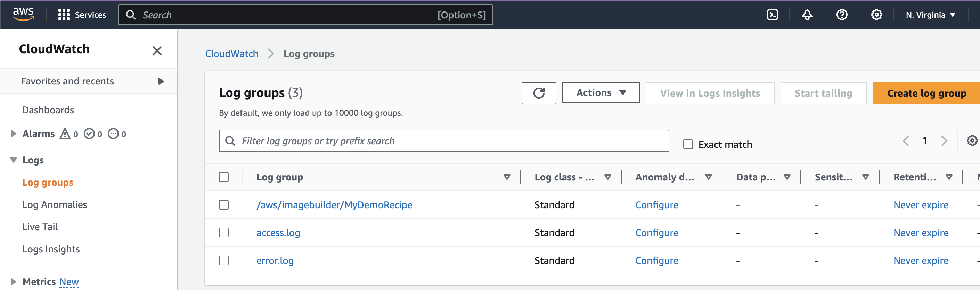This screenshot has height=290, width=980.
Task: Open the settings gear in top navigation
Action: click(x=876, y=15)
